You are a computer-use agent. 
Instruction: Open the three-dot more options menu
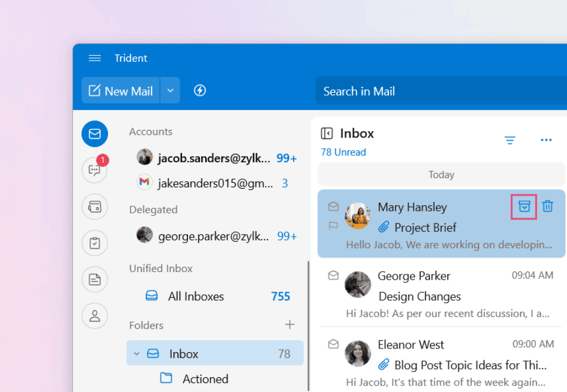(x=546, y=140)
